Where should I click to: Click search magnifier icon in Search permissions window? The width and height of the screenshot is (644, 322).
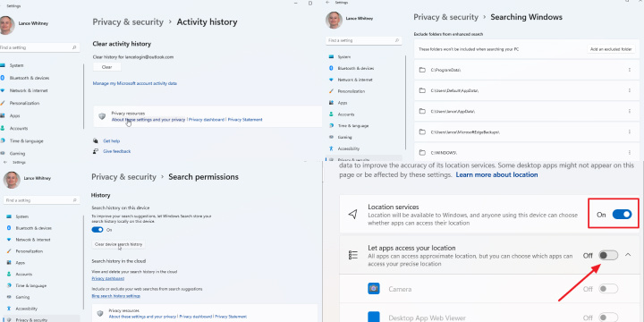75,200
